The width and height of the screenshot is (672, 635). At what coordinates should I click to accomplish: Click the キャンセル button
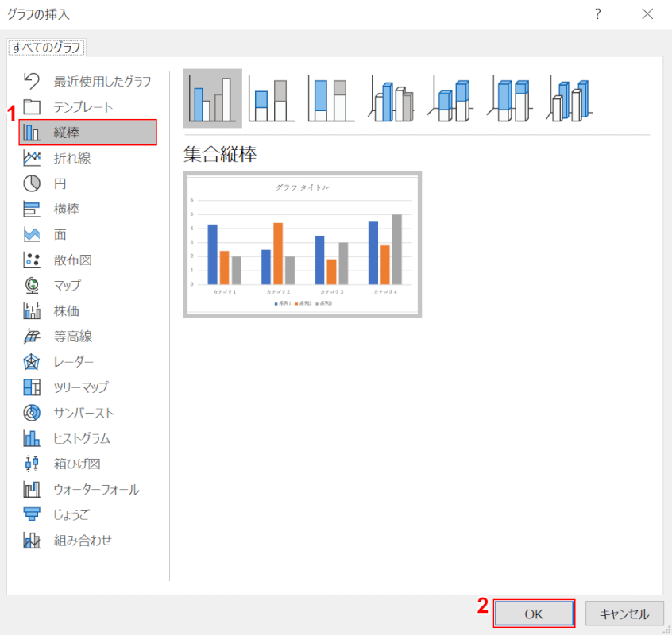coord(624,614)
